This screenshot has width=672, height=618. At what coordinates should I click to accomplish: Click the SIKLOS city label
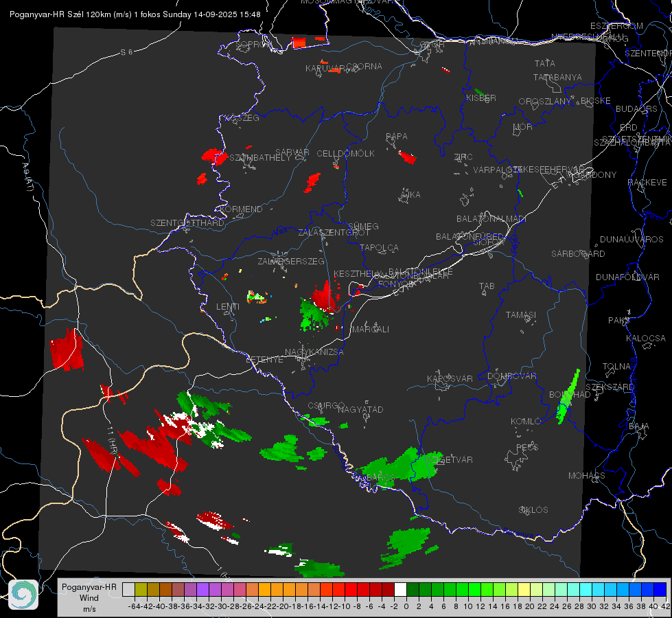coord(533,510)
